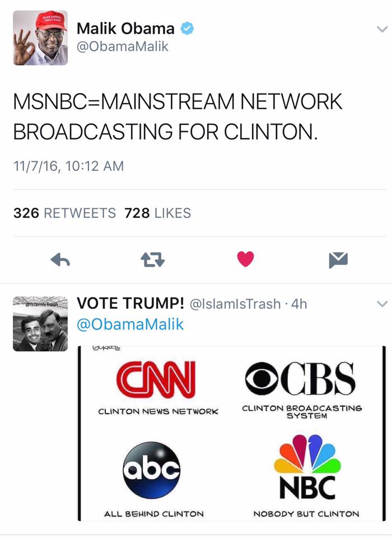This screenshot has width=392, height=538.
Task: Retweet the MSNBC tweet
Action: pos(153,259)
